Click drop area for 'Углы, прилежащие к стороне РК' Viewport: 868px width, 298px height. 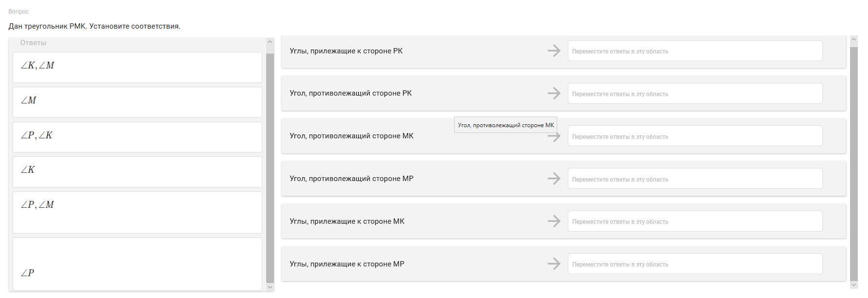point(695,51)
